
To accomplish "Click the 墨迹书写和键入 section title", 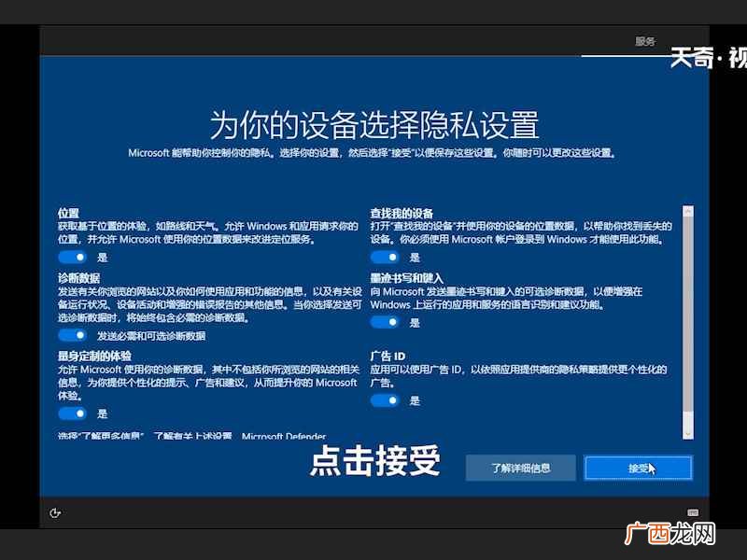I will (407, 278).
